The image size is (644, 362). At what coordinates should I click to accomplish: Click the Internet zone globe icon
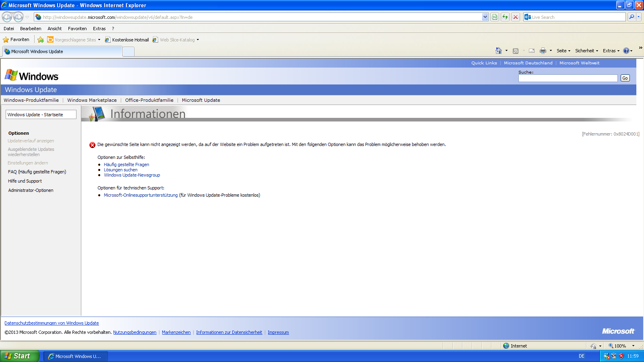[x=506, y=346]
